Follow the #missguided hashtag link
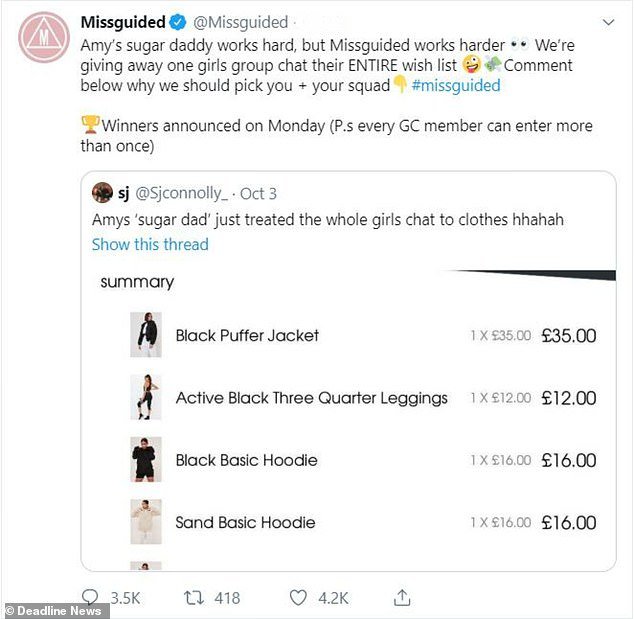Viewport: 634px width, 619px height. pyautogui.click(x=456, y=86)
